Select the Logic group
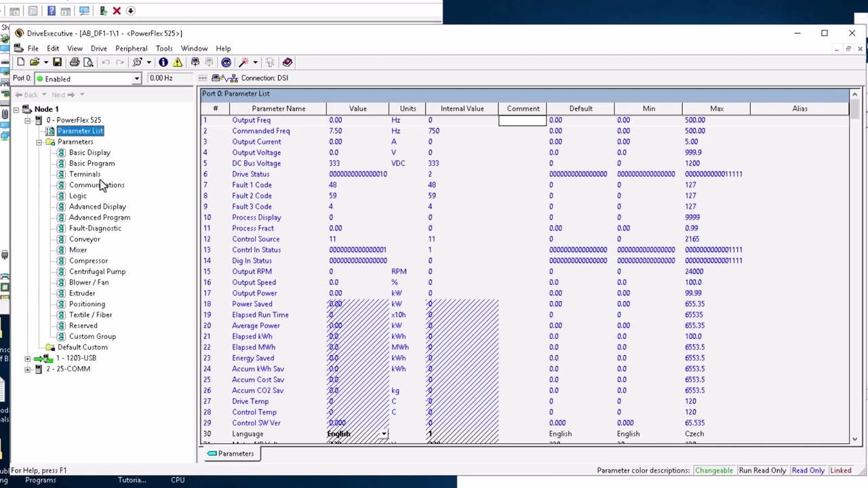 tap(78, 196)
